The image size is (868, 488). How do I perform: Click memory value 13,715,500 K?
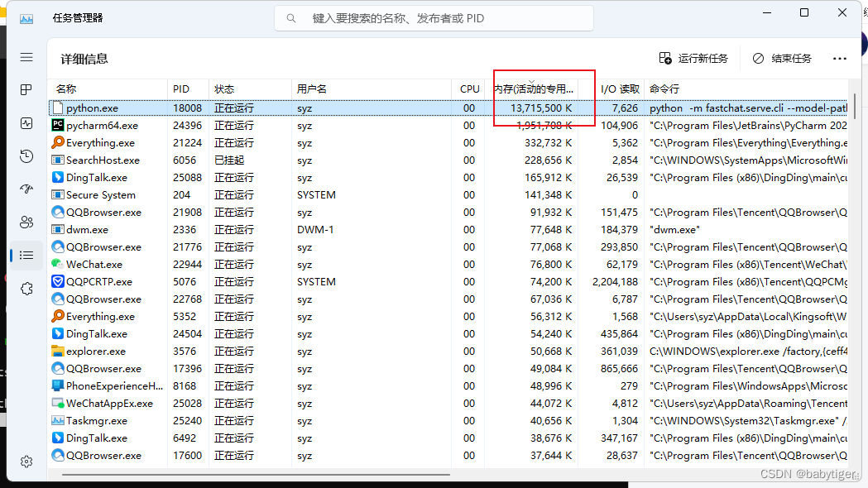coord(541,108)
